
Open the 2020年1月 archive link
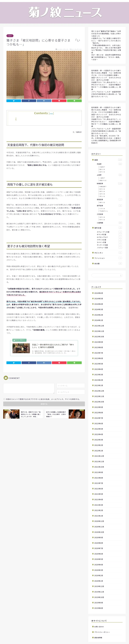click(98, 581)
